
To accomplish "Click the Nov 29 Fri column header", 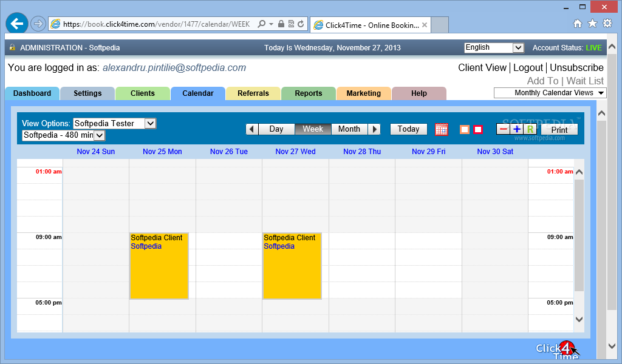I will 428,152.
